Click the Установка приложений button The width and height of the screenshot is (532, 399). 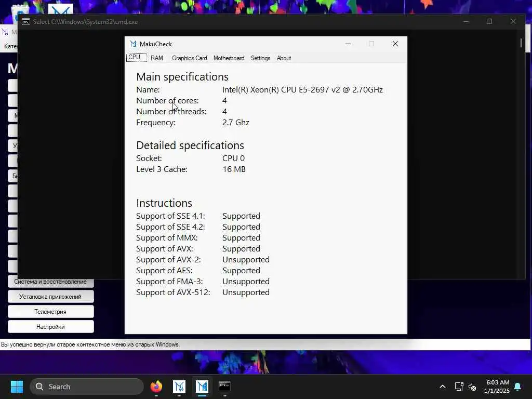[x=50, y=297]
